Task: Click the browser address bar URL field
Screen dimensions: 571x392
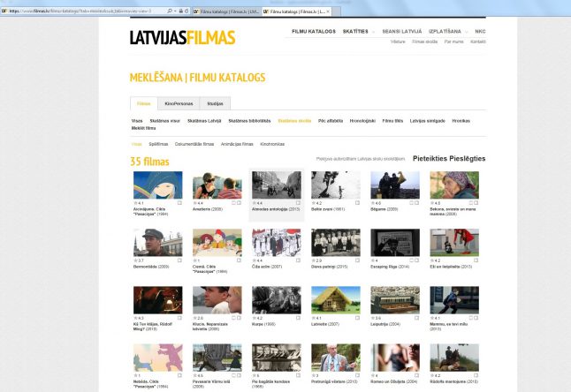Action: click(80, 11)
